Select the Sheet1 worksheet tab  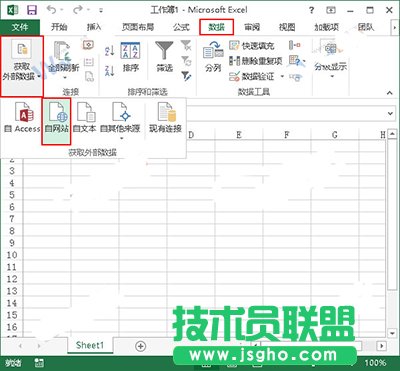[90, 345]
